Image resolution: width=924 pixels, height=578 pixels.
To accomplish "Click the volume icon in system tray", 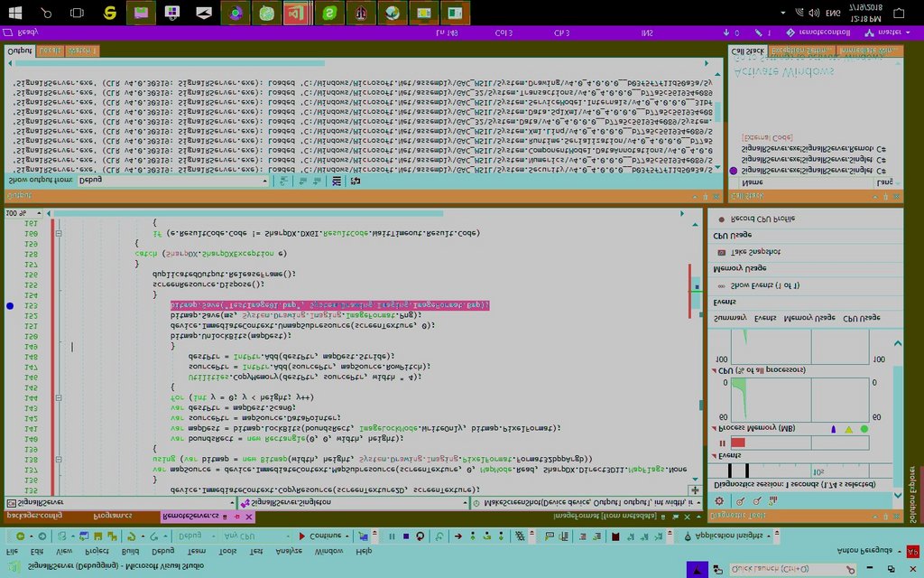I will pos(814,13).
